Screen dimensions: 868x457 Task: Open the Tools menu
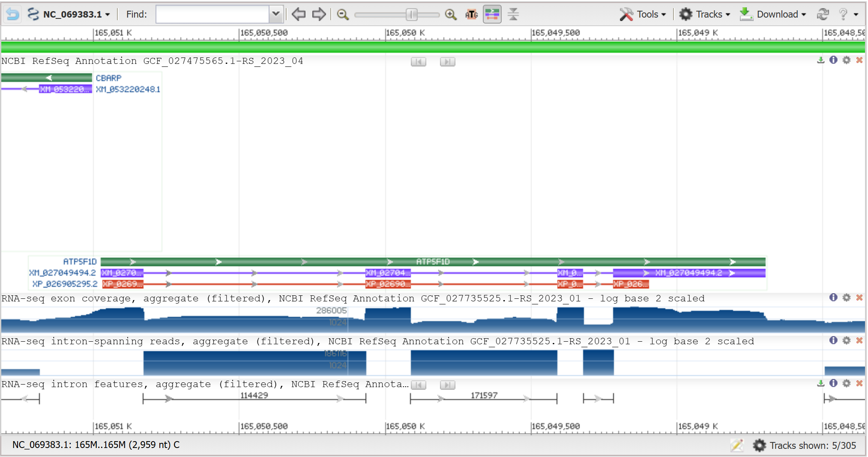coord(644,14)
